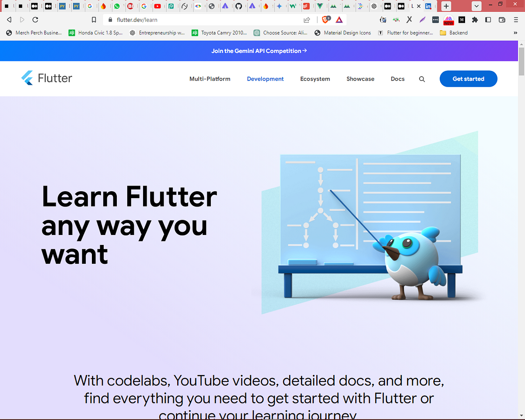Viewport: 525px width, 420px height.
Task: Open the Brave Shields lion icon
Action: point(326,20)
